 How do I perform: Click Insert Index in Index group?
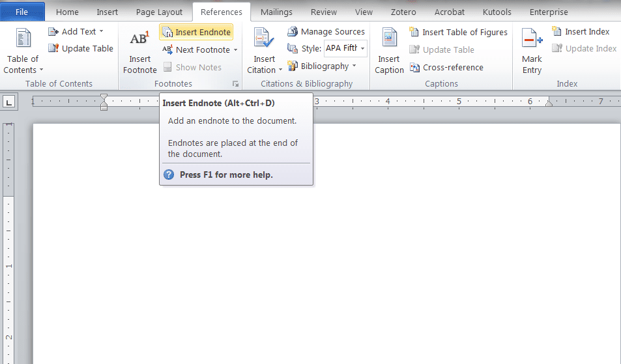(x=581, y=32)
